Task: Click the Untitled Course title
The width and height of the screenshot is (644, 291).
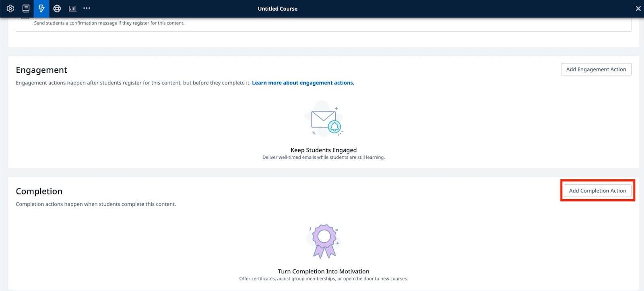Action: [x=278, y=8]
